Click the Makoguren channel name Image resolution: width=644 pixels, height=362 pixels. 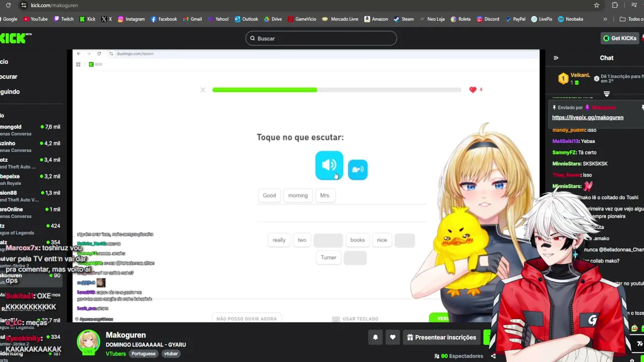point(126,335)
